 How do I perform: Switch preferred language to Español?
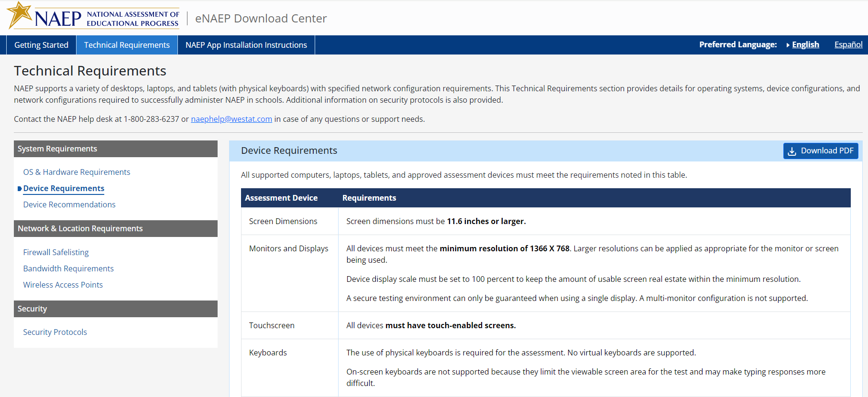[x=848, y=44]
